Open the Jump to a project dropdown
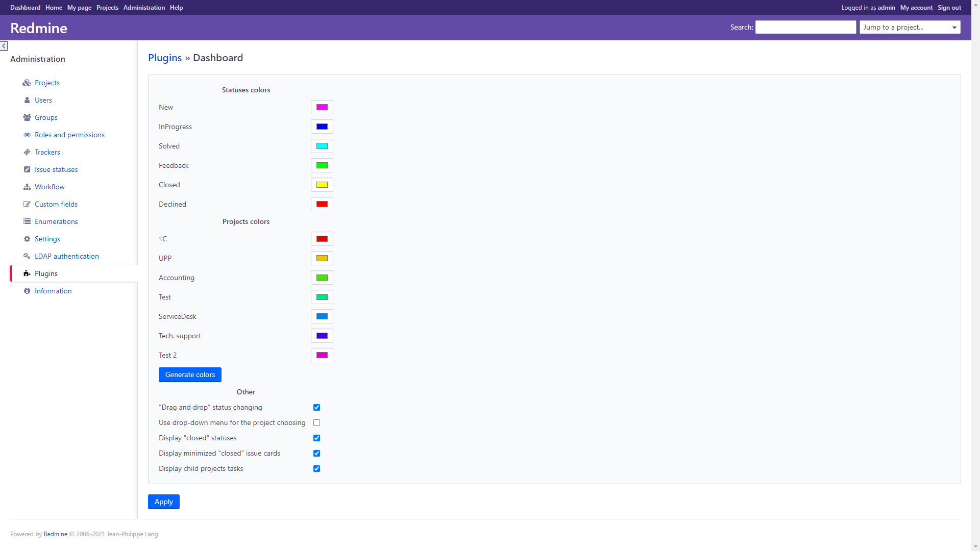This screenshot has width=980, height=551. pos(909,27)
